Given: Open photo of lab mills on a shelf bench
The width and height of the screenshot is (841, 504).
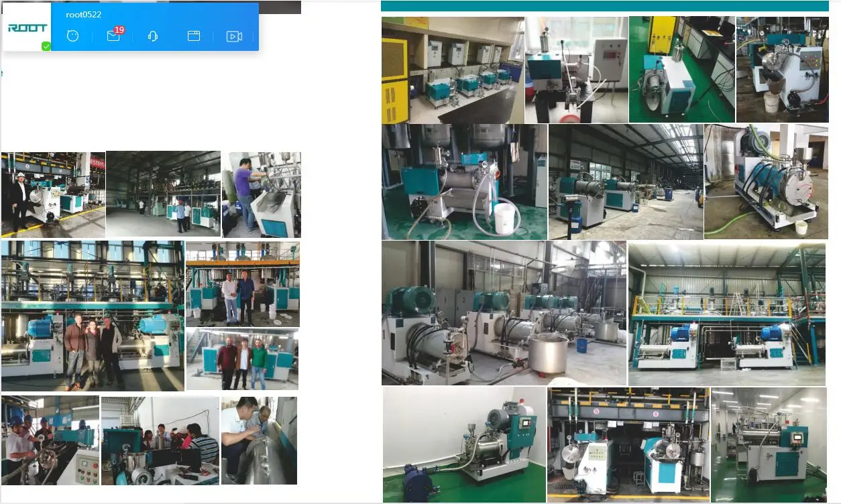Looking at the screenshot, I should [453, 70].
